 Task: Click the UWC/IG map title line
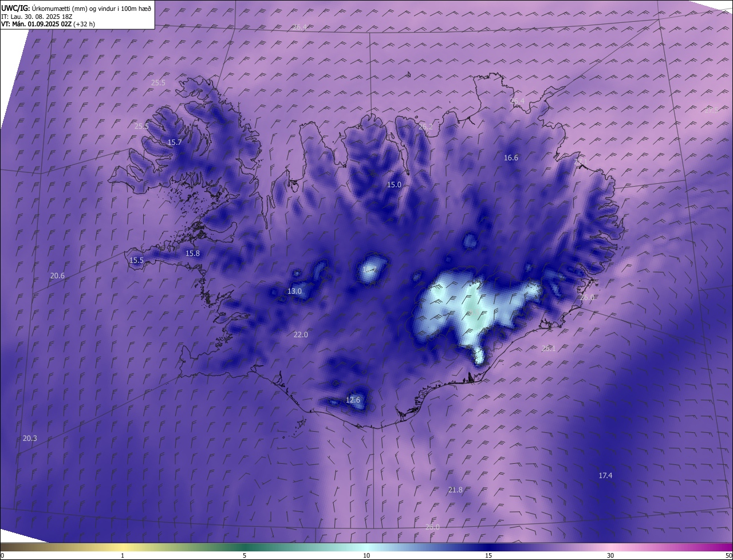76,8
